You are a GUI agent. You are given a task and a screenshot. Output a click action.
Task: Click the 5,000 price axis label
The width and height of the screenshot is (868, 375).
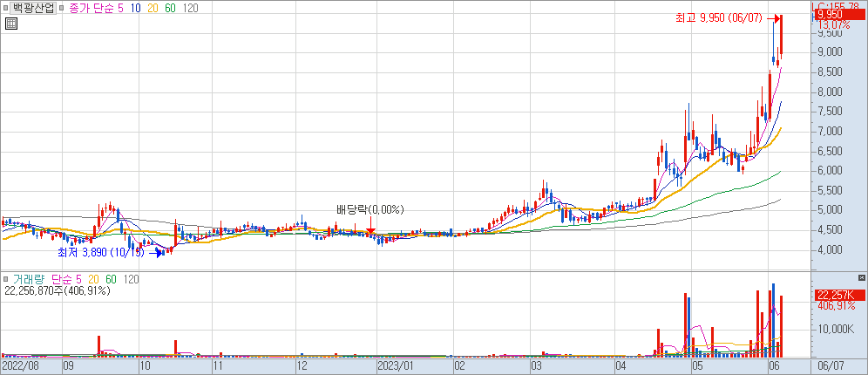pyautogui.click(x=830, y=210)
